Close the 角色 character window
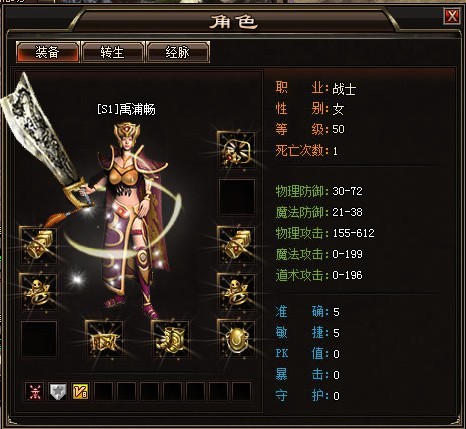This screenshot has height=429, width=466. coord(452,16)
